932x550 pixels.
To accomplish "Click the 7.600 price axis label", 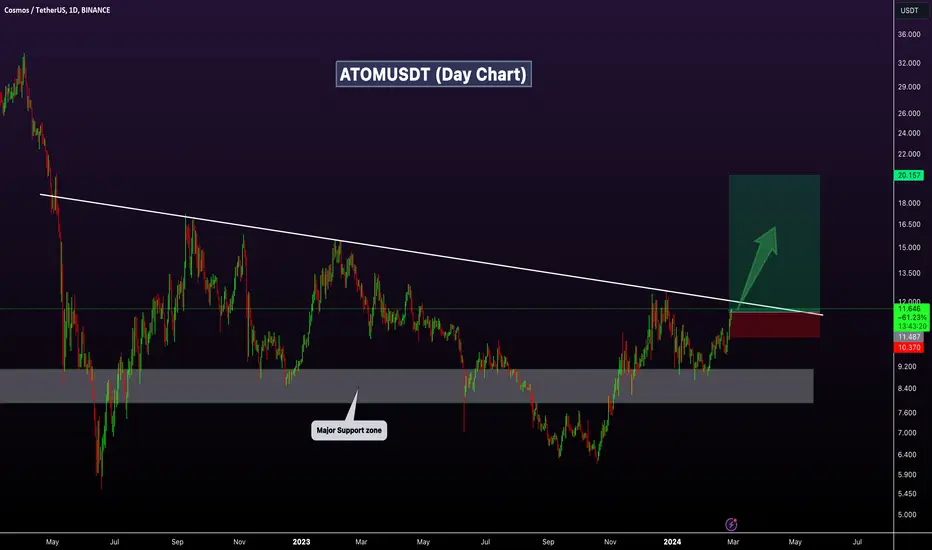I will tap(907, 413).
